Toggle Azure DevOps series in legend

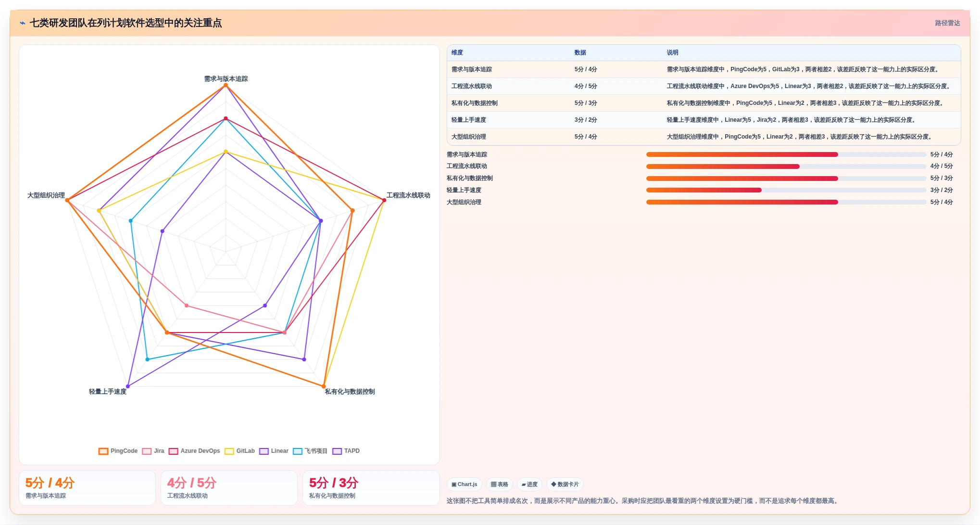click(194, 451)
